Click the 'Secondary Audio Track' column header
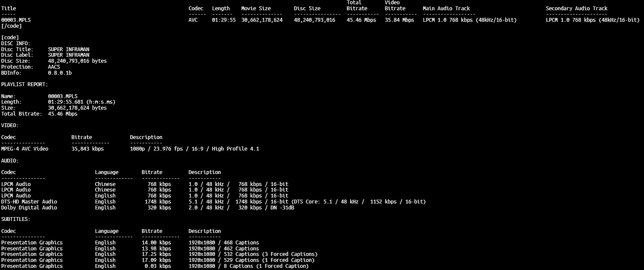The width and height of the screenshot is (644, 270). (x=576, y=9)
